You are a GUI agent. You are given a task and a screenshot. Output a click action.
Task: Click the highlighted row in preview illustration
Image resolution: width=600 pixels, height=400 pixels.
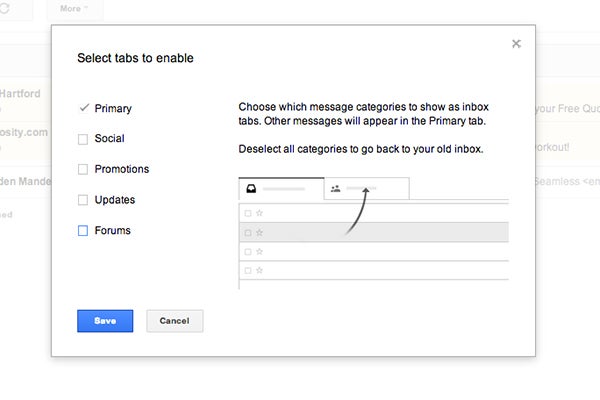(x=374, y=232)
